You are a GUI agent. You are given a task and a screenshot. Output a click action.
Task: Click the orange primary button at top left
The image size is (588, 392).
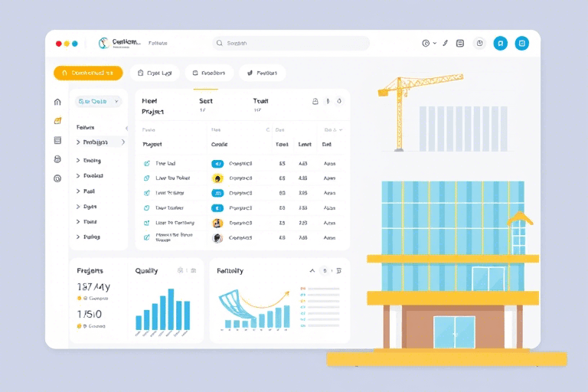(x=88, y=73)
